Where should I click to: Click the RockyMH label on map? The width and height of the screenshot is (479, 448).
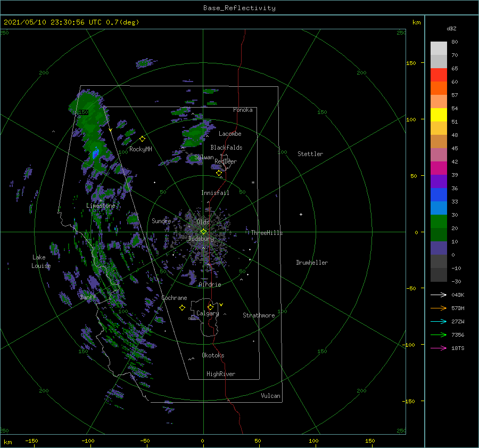[141, 149]
